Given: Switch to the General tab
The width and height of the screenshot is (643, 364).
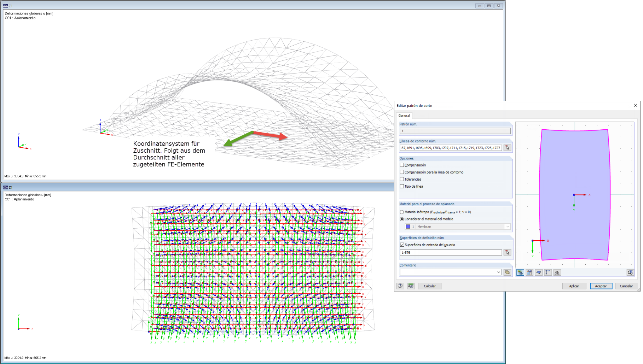Looking at the screenshot, I should [404, 116].
